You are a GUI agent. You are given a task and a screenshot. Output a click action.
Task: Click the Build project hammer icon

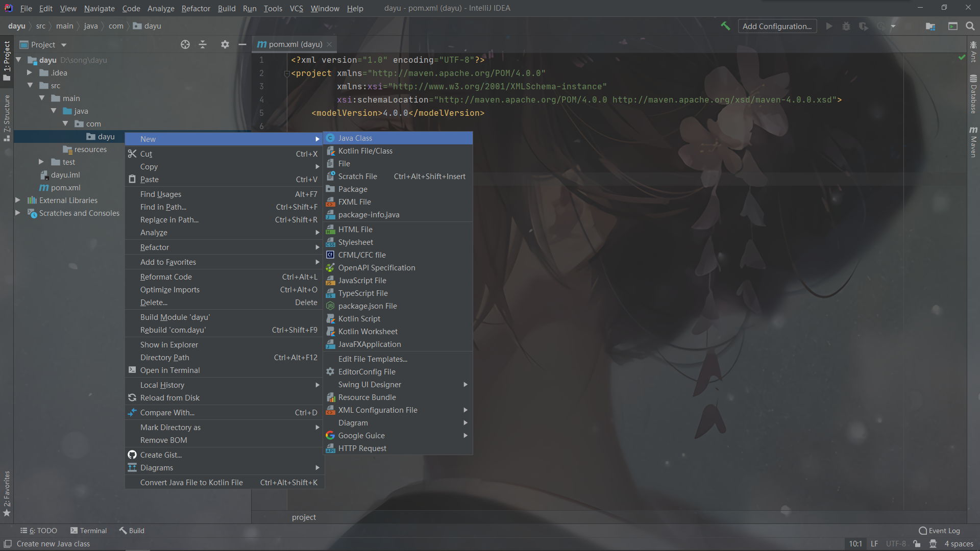pyautogui.click(x=725, y=26)
